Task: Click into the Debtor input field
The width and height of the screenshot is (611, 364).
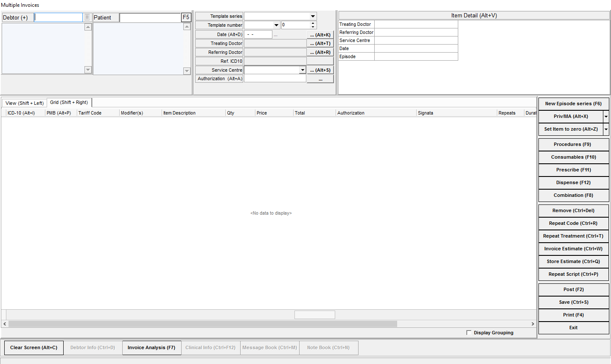Action: pos(59,17)
